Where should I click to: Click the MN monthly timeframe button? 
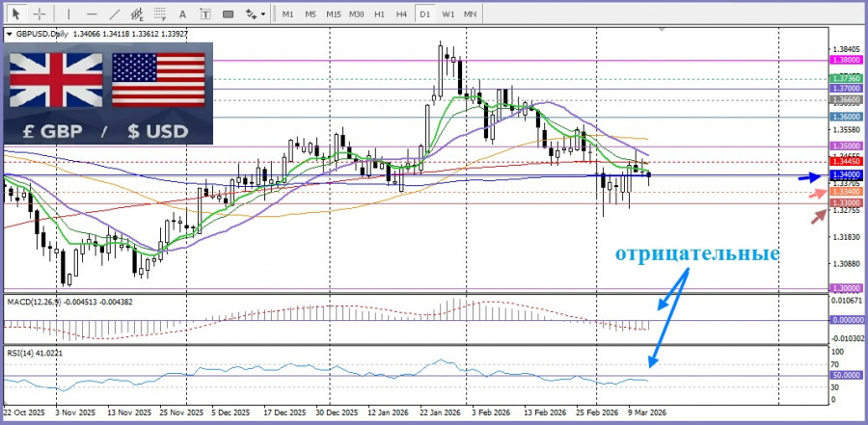coord(470,14)
